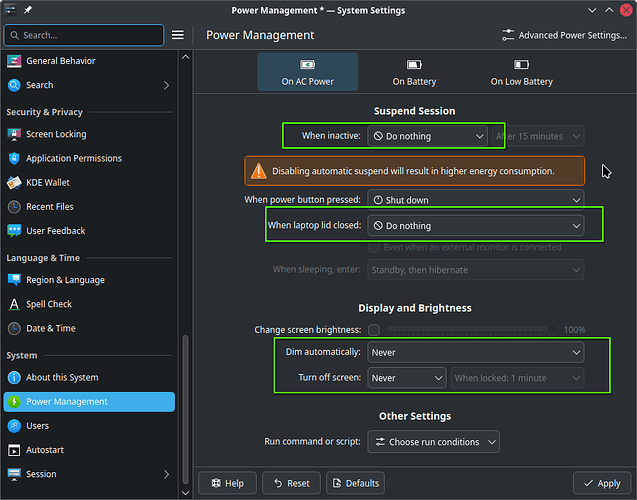Click the On Low Battery icon

[x=522, y=65]
